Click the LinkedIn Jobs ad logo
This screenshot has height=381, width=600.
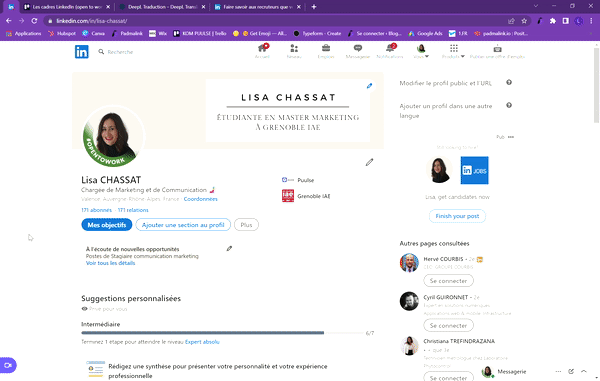[474, 170]
